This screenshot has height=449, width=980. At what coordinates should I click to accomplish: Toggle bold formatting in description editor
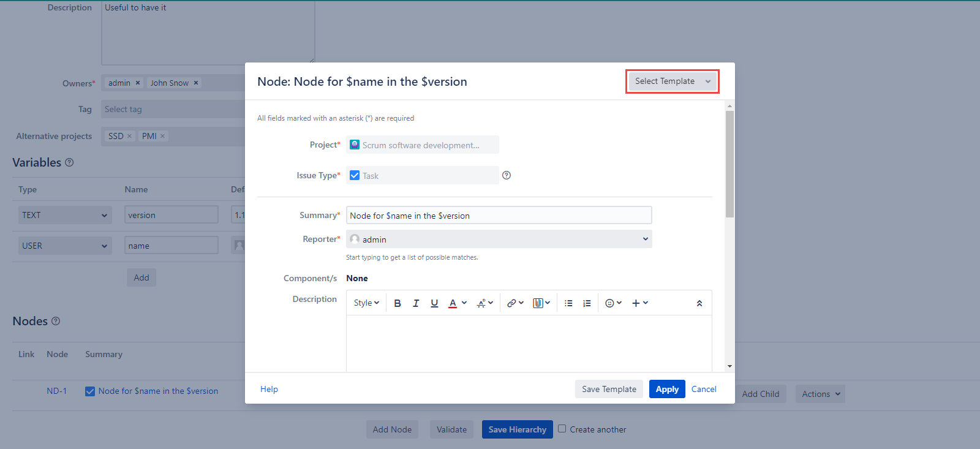coord(398,303)
